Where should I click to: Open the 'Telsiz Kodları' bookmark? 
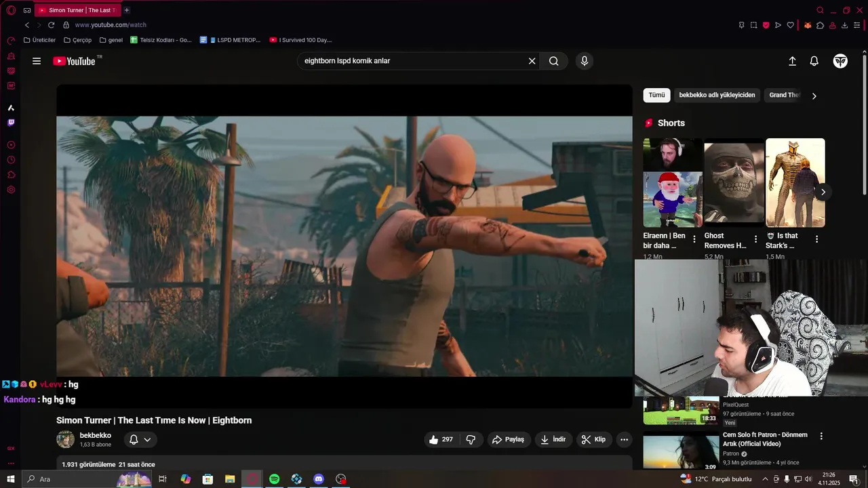pyautogui.click(x=161, y=40)
